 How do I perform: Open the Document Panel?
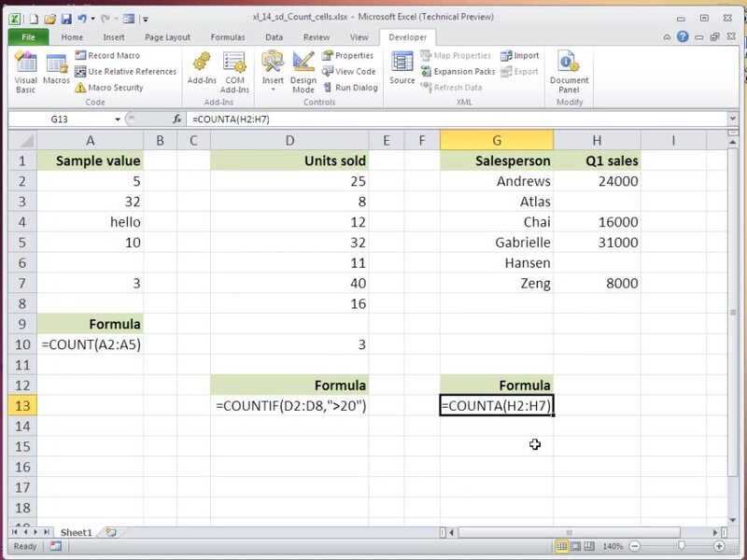point(569,72)
